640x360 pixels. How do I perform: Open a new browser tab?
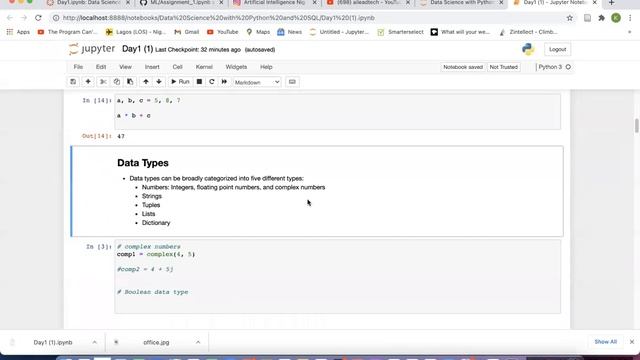tap(611, 3)
